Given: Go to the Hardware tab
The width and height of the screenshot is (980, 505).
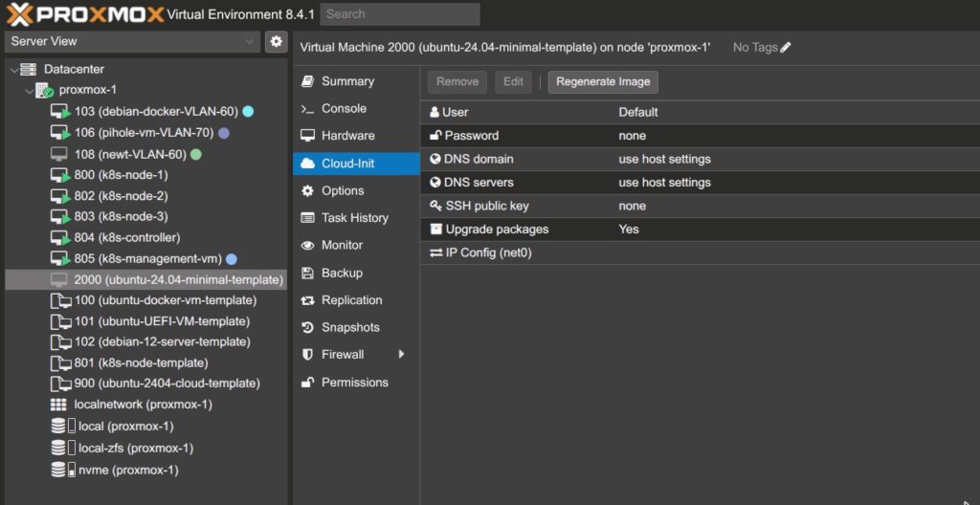Looking at the screenshot, I should tap(356, 136).
